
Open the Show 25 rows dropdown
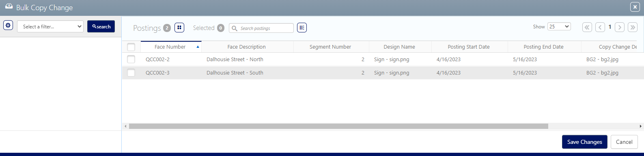click(x=559, y=26)
